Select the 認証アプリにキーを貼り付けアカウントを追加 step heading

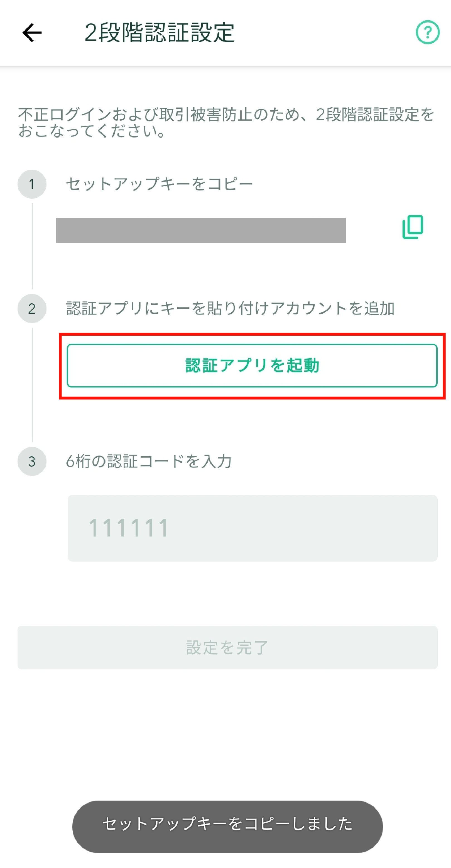(231, 309)
